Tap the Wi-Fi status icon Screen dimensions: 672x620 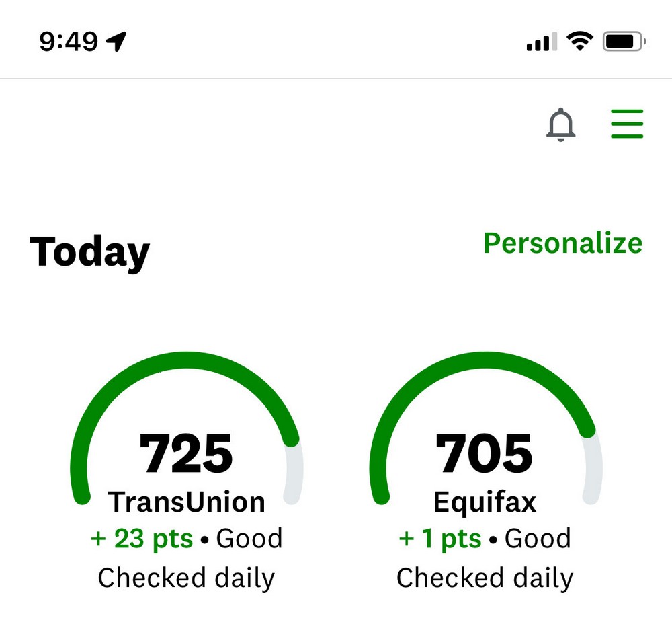(x=579, y=42)
